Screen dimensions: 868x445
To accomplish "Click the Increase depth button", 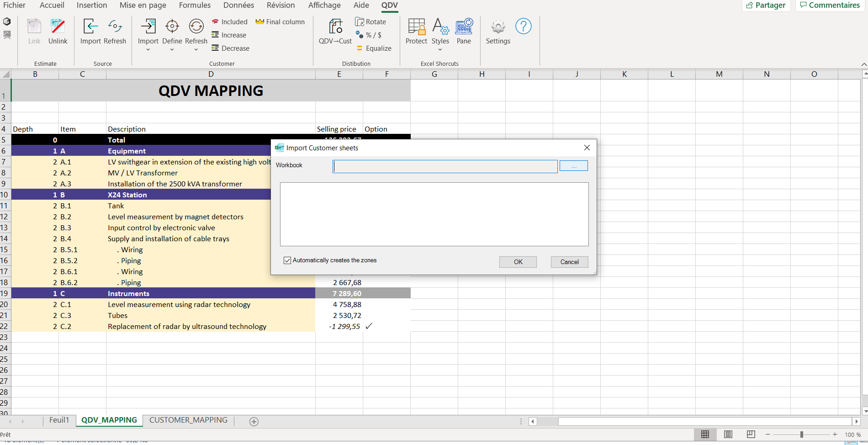I will tap(229, 35).
